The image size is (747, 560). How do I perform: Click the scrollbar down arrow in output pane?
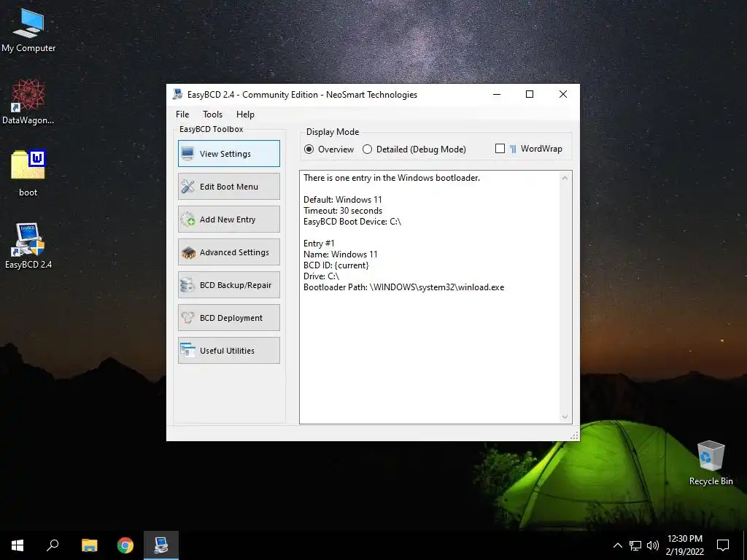(x=565, y=416)
